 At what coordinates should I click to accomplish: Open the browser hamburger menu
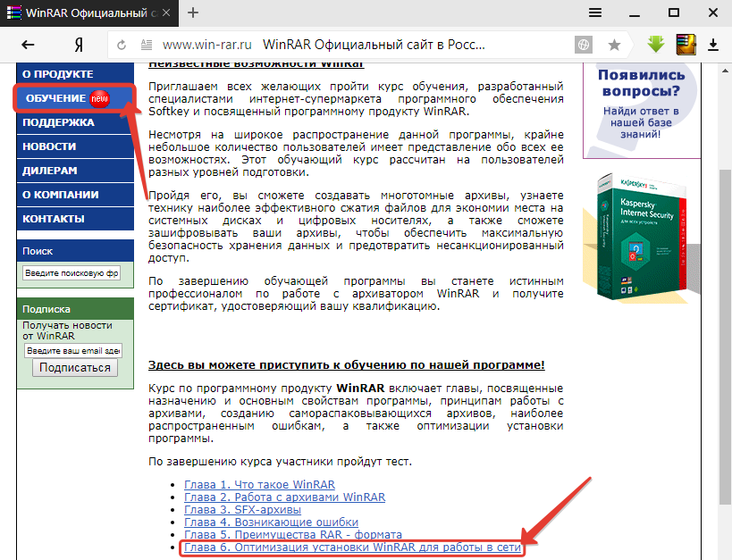[x=594, y=13]
